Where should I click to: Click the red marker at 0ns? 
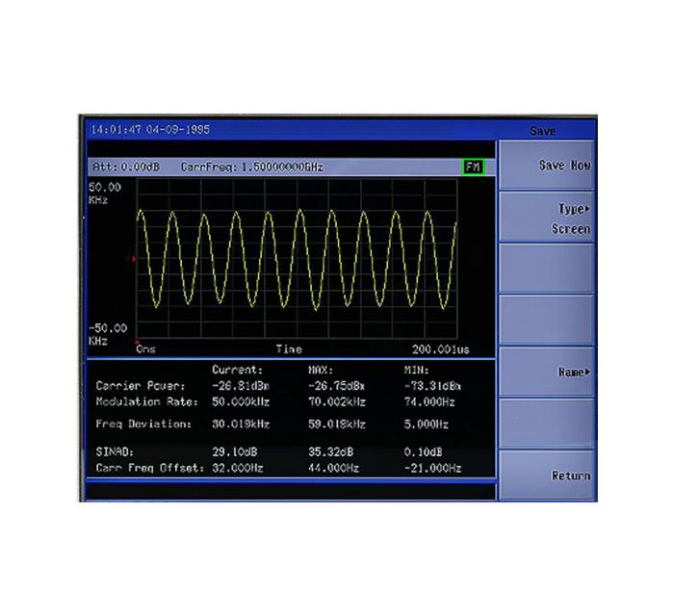tap(137, 343)
